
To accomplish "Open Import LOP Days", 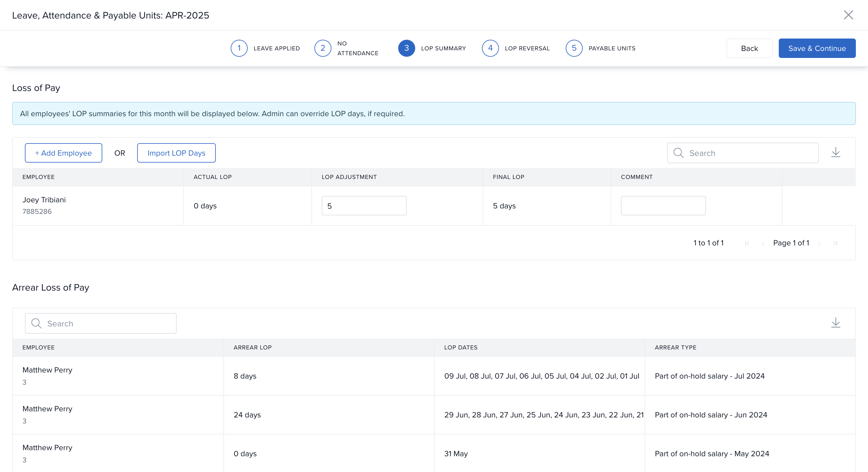I will point(176,153).
